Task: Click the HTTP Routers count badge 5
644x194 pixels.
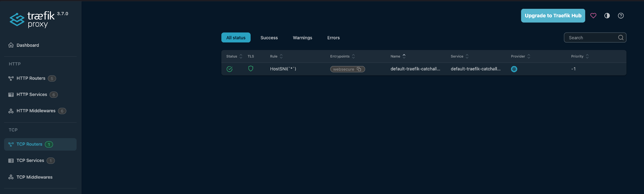Action: [52, 79]
